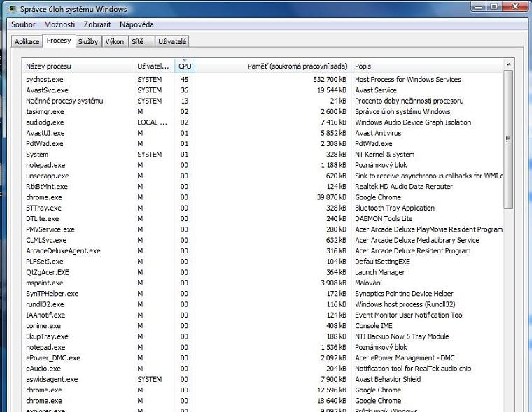
Task: Sort by Uživatel column header
Action: pos(155,66)
